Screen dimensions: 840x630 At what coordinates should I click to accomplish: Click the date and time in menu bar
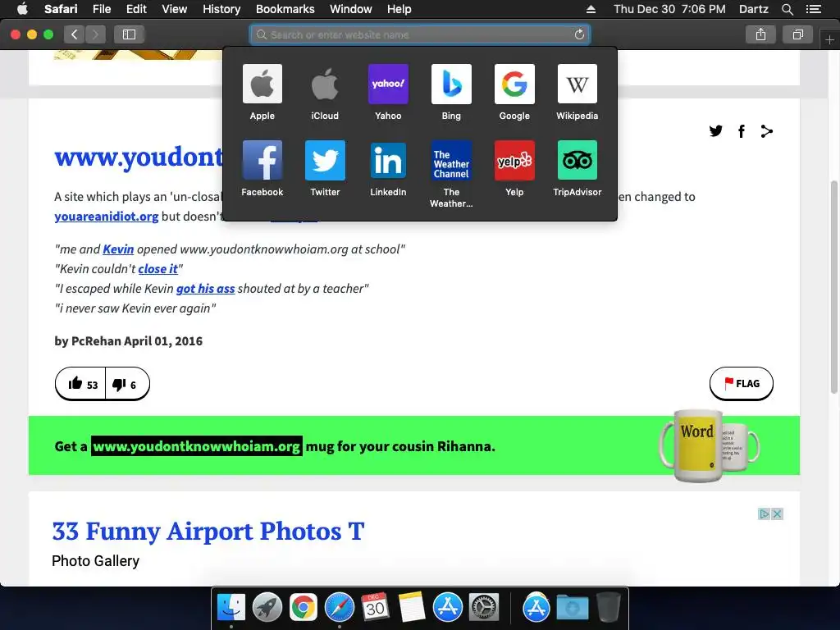pos(669,9)
